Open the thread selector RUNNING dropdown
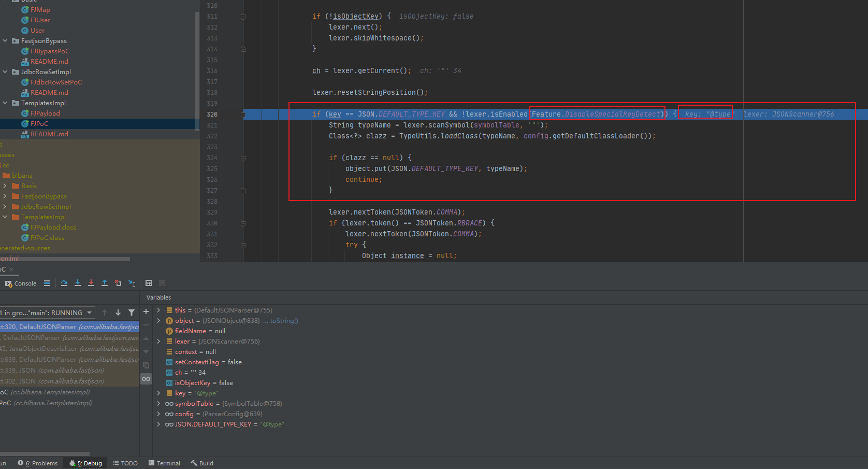Screen dimensions: 868x469 [47, 312]
